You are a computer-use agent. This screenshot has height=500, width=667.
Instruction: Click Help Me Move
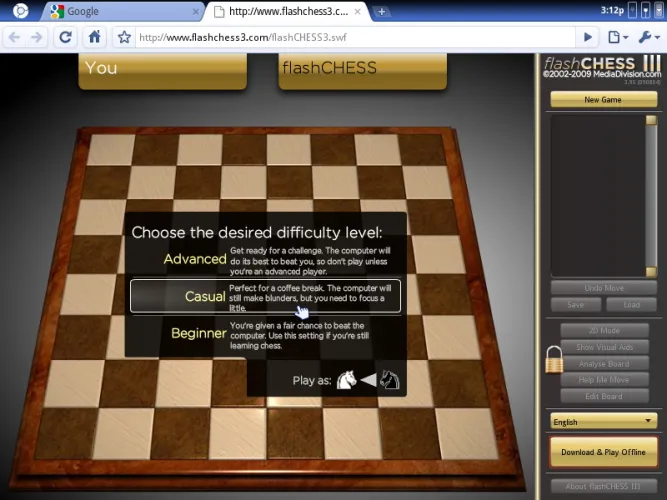(x=604, y=380)
